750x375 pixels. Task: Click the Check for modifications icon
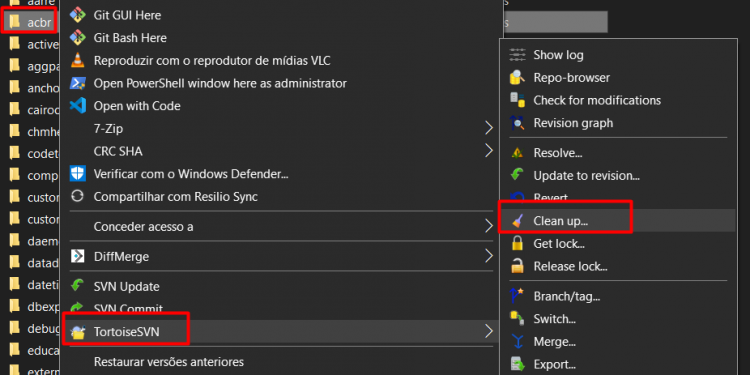(x=518, y=100)
